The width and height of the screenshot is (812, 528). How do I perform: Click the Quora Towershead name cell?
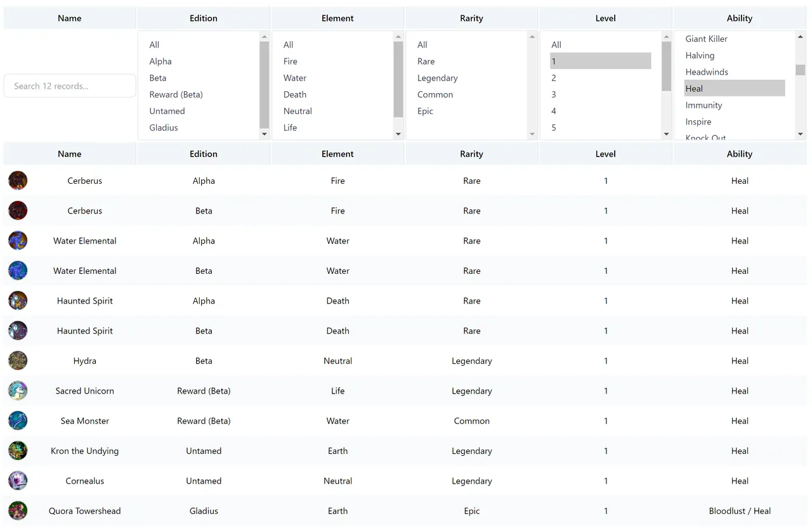tap(85, 511)
